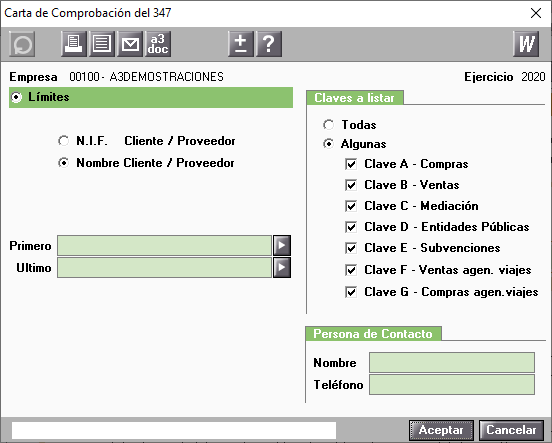The width and height of the screenshot is (552, 443).
Task: Uncheck Clave E - Subvenciones
Action: point(351,248)
